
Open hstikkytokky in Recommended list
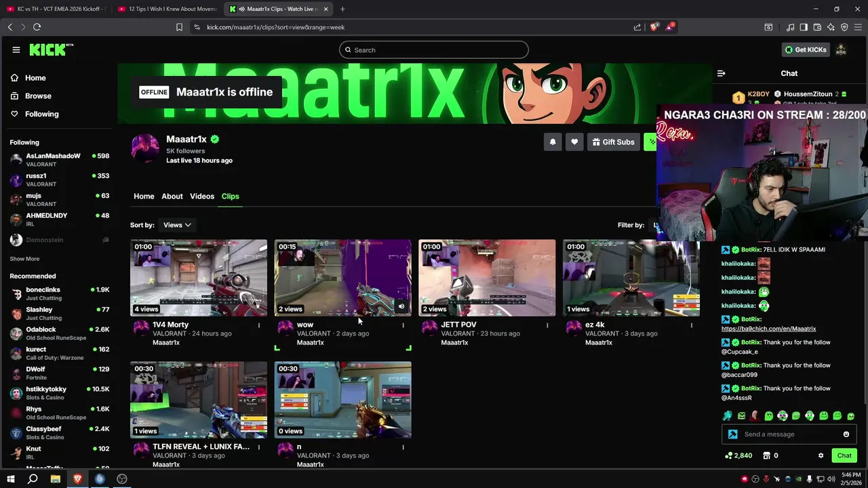(59, 393)
